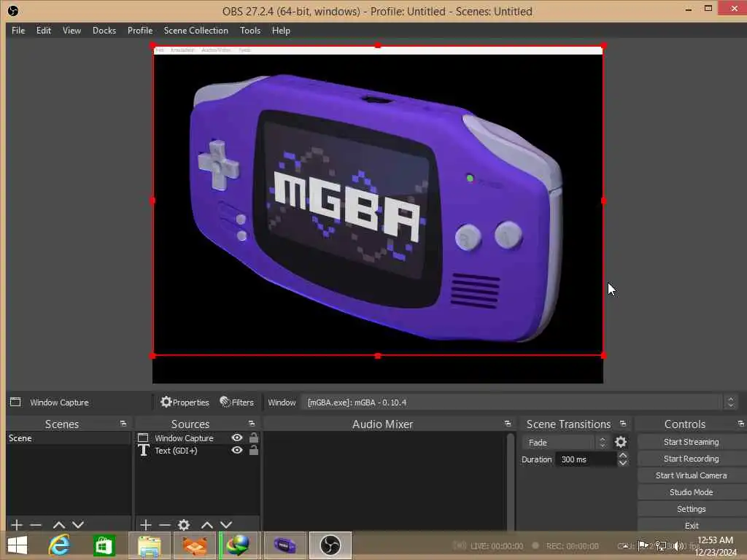
Task: Lock the Window Capture source
Action: coord(253,437)
